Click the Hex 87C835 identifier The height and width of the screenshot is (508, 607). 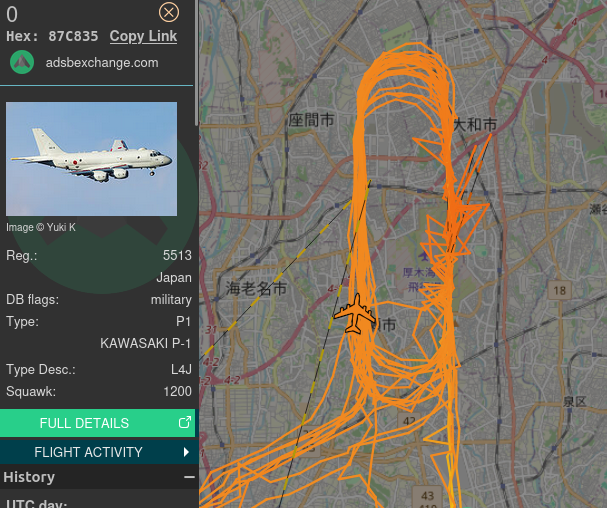52,36
